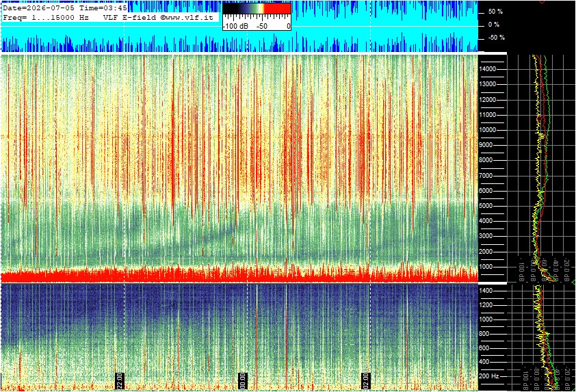Click the 10000 frequency axis label
This screenshot has width=576, height=392.
coord(488,130)
